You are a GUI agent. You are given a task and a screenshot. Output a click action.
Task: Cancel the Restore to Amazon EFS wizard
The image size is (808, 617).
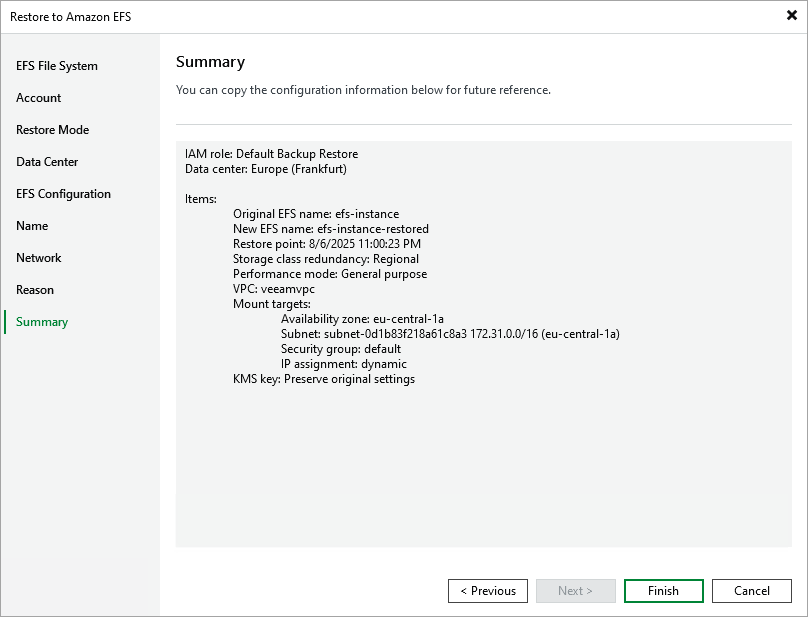752,591
